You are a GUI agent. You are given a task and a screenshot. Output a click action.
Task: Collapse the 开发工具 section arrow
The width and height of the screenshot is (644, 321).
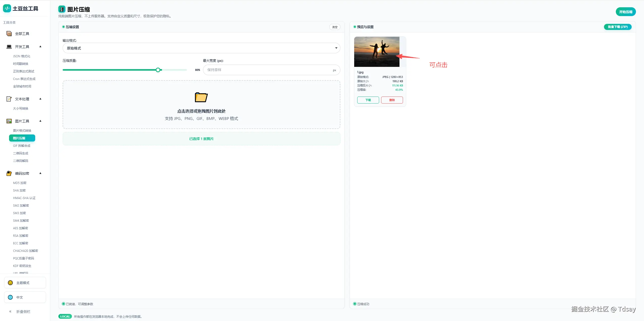pyautogui.click(x=40, y=47)
